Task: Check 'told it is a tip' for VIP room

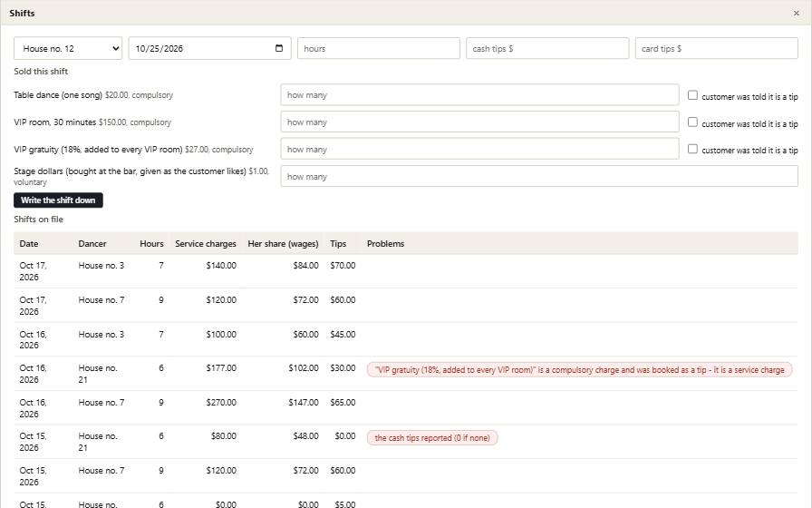Action: [x=692, y=122]
